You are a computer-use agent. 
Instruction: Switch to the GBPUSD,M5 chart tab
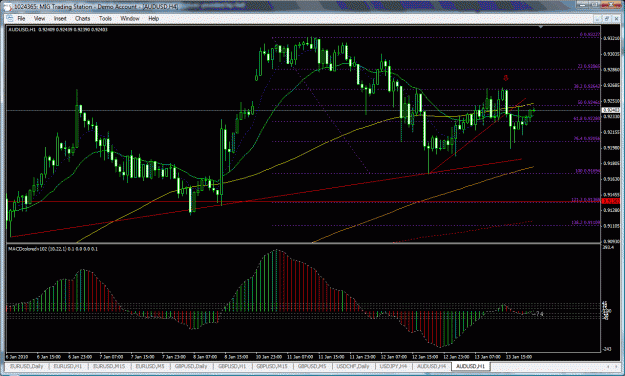pos(312,366)
